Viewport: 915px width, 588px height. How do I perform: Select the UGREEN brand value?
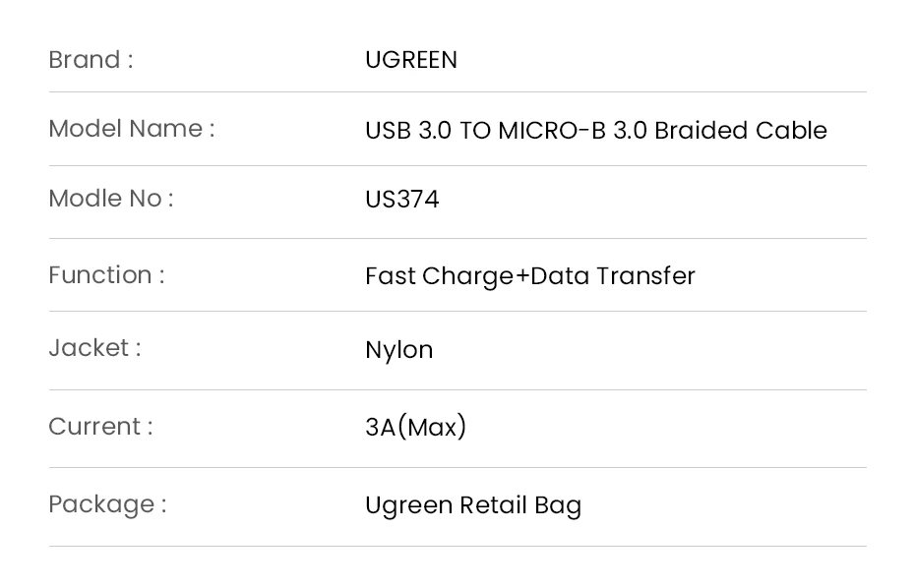click(x=411, y=60)
